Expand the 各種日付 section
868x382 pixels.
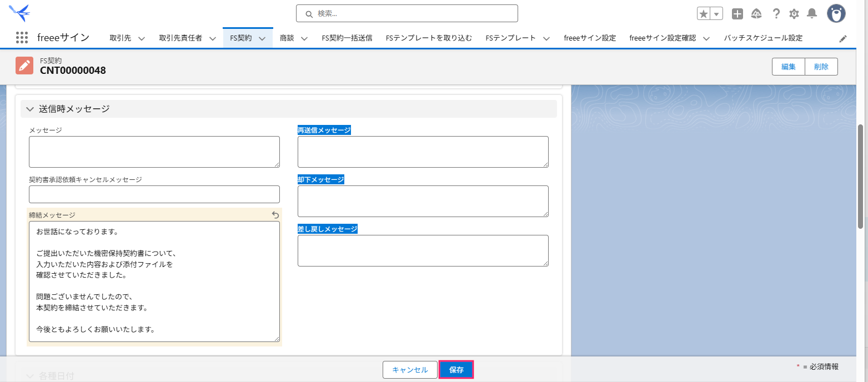(30, 376)
